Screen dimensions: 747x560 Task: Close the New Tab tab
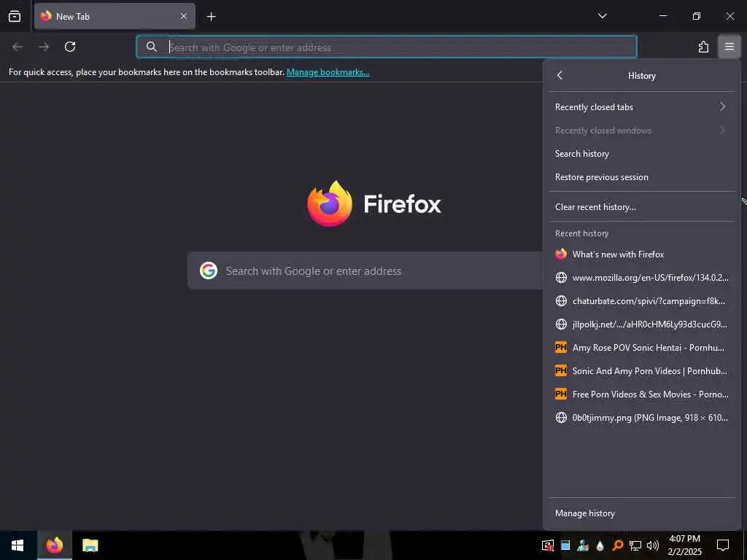pos(183,16)
